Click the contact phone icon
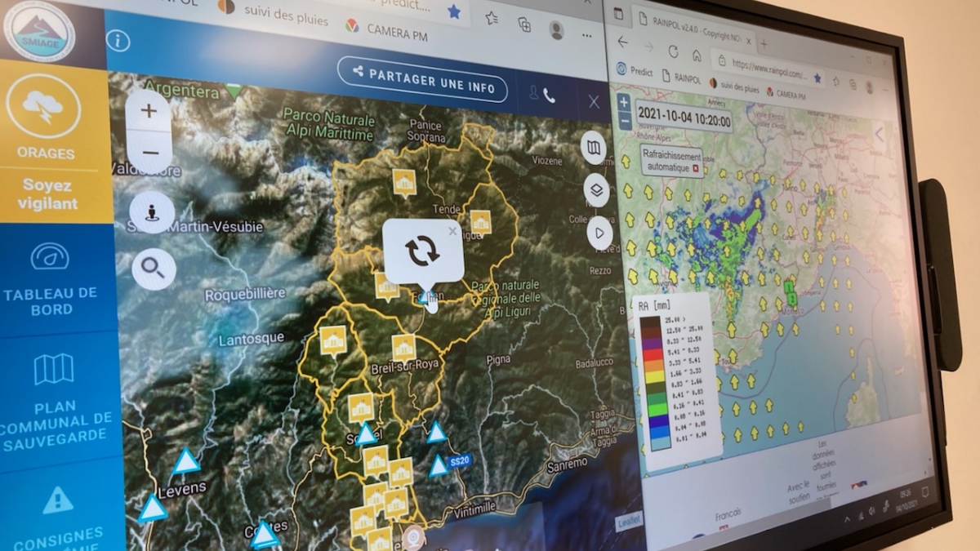 click(x=549, y=96)
